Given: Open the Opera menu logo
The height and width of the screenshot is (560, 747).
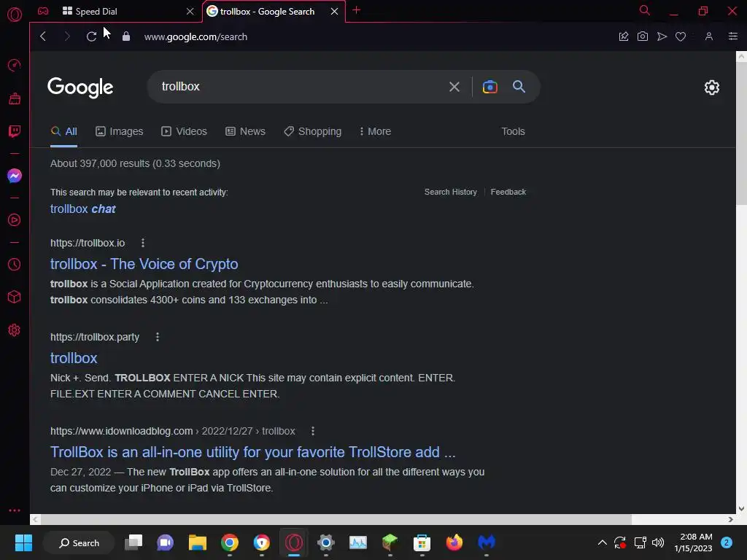Looking at the screenshot, I should (x=15, y=15).
